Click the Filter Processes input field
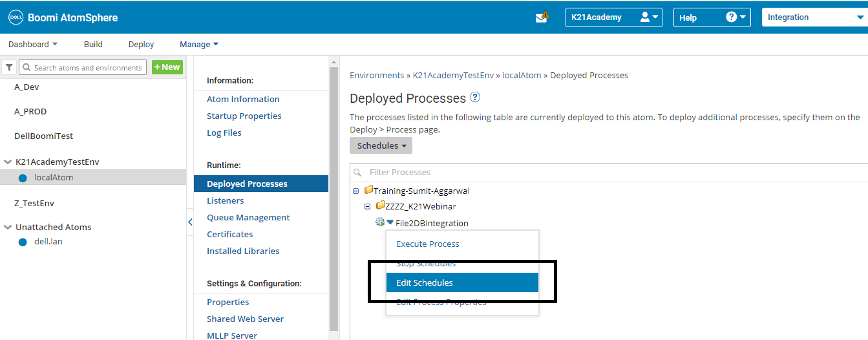 pos(609,173)
